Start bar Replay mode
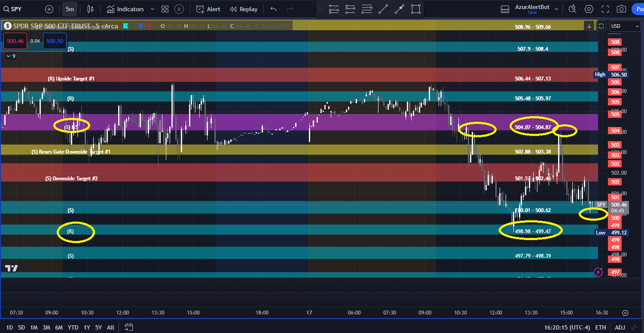 [244, 9]
